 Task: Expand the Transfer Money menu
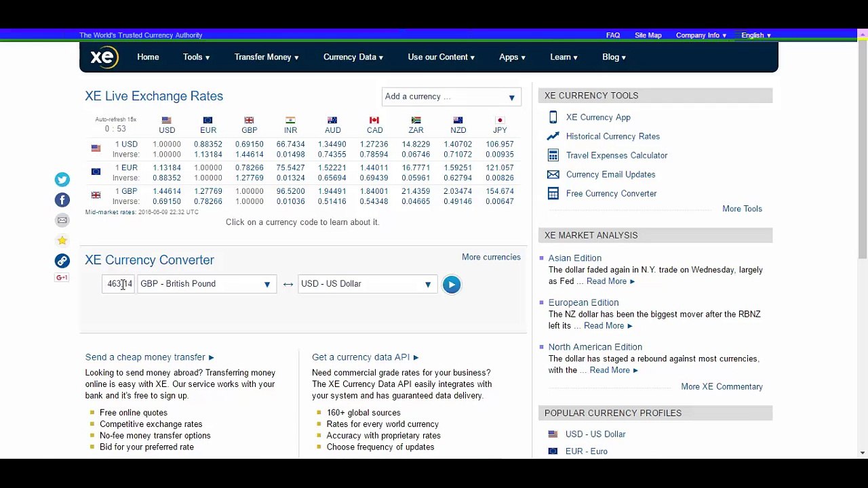click(x=267, y=57)
